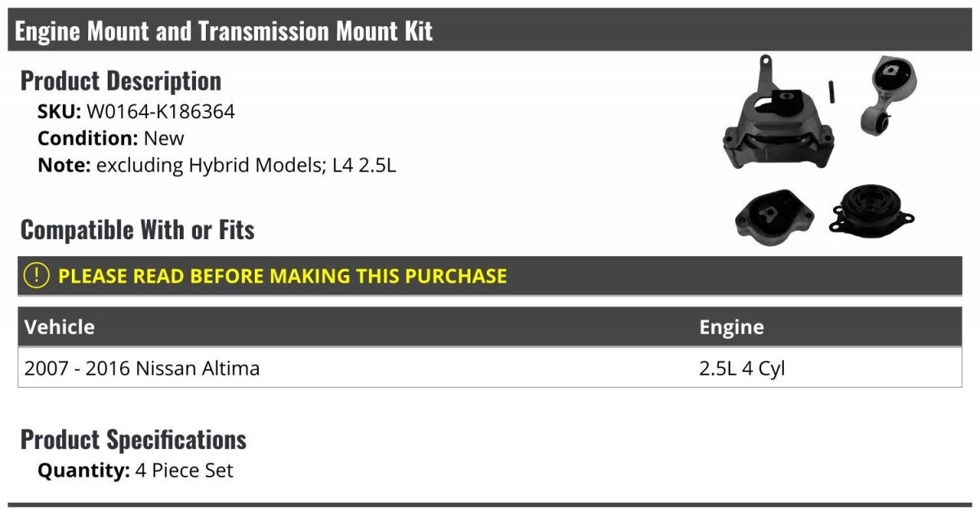Click the Please Read Before Making This Purchase banner
Viewport: 980px width, 515px height.
pyautogui.click(x=490, y=276)
